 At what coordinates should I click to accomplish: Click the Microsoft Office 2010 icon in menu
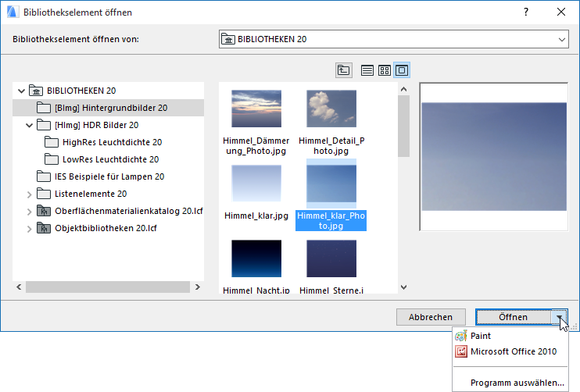coord(461,351)
